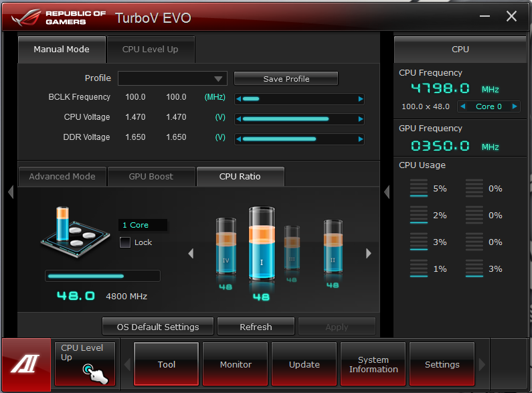
Task: Click the CPU chip core illustration
Action: 76,232
